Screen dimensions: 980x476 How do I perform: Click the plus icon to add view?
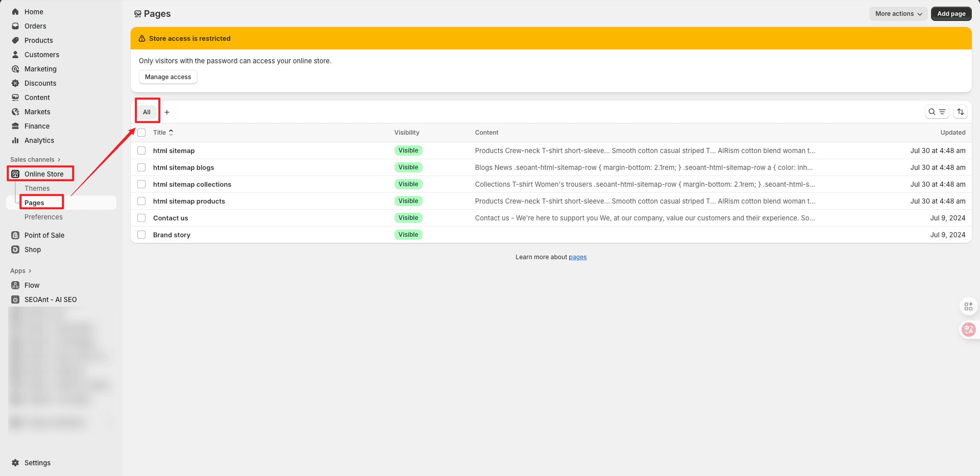(x=167, y=112)
